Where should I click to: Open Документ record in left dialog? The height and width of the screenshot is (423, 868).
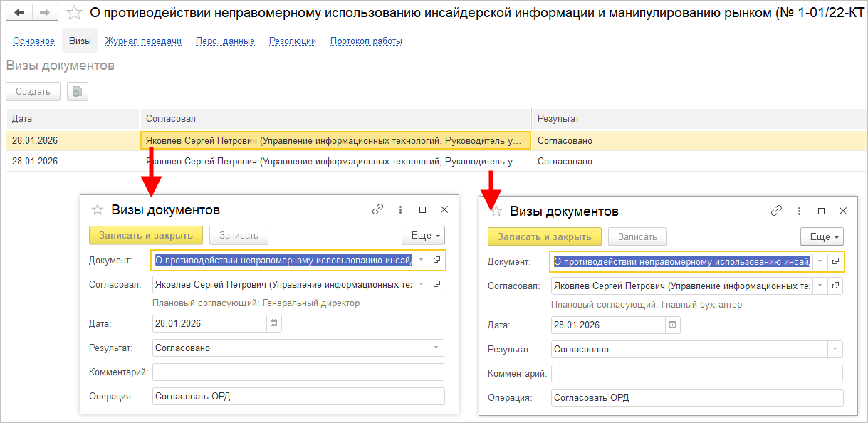(437, 260)
